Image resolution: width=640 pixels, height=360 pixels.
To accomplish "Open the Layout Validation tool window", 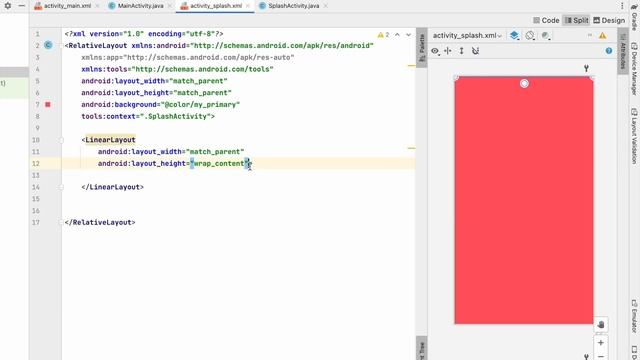I will (x=635, y=136).
